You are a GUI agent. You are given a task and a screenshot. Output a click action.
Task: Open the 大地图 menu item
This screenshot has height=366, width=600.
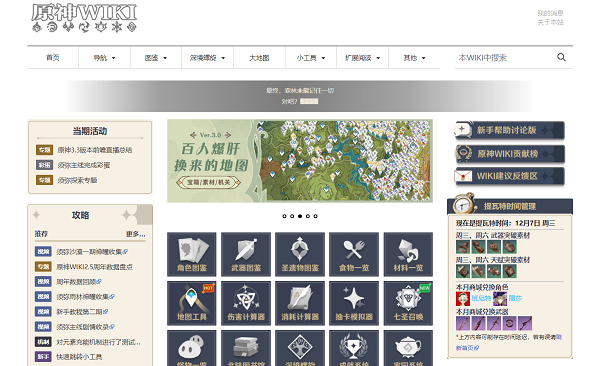259,58
